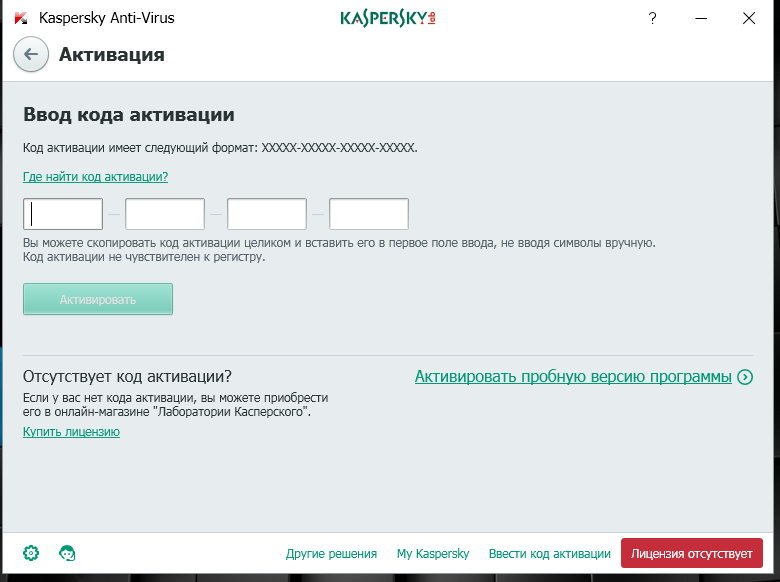This screenshot has width=780, height=582.
Task: Focus the second activation code field
Action: [x=165, y=214]
